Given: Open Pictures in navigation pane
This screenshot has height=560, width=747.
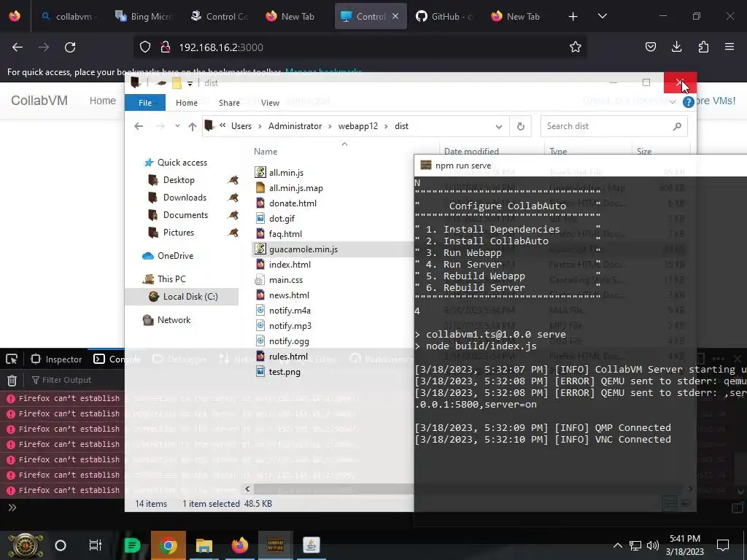Looking at the screenshot, I should click(x=179, y=233).
